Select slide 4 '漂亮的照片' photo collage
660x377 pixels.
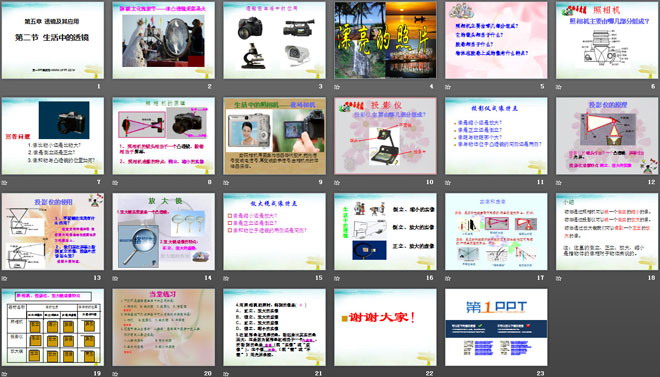click(x=385, y=40)
